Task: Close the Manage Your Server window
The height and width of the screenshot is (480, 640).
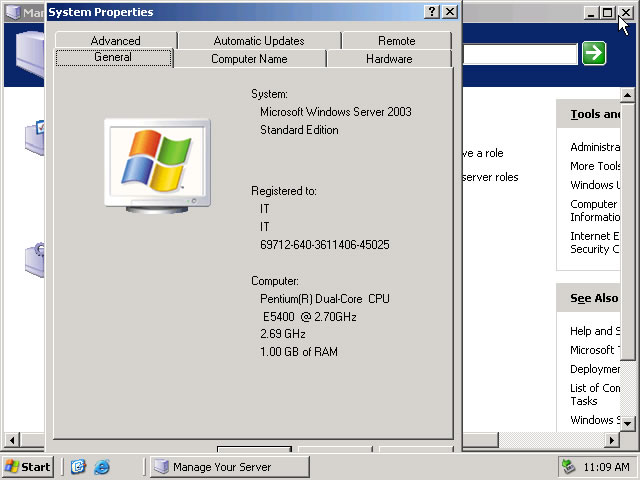Action: point(625,13)
